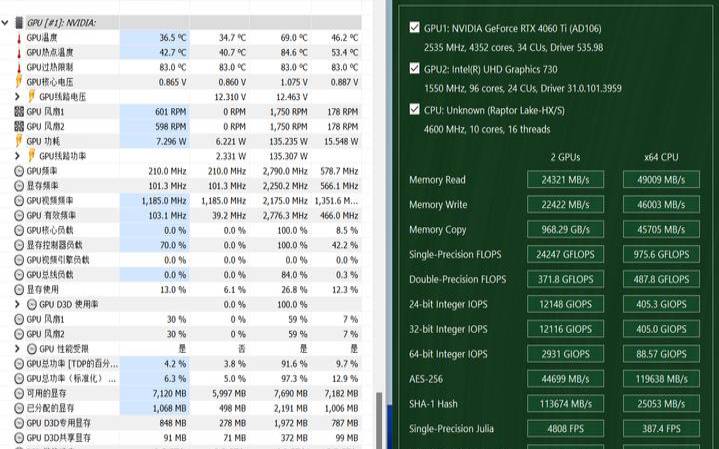Image resolution: width=719 pixels, height=449 pixels.
Task: Expand the GPU线路功率 sub-item
Action: pyautogui.click(x=17, y=156)
